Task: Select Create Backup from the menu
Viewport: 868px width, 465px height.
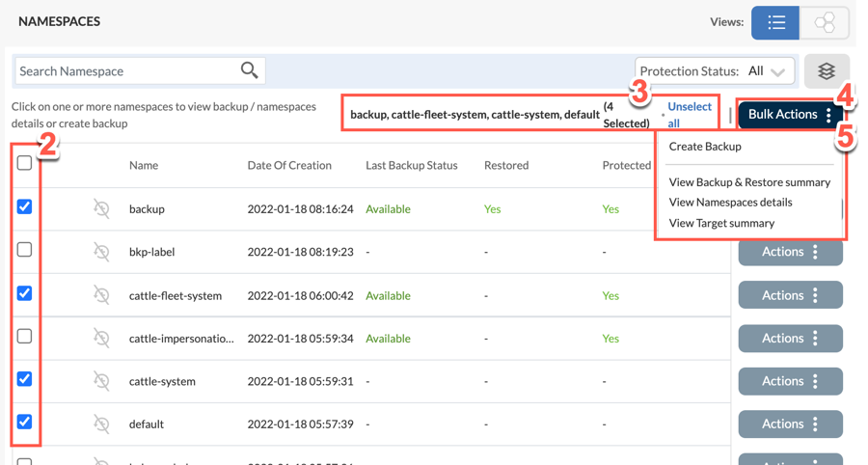Action: (705, 147)
